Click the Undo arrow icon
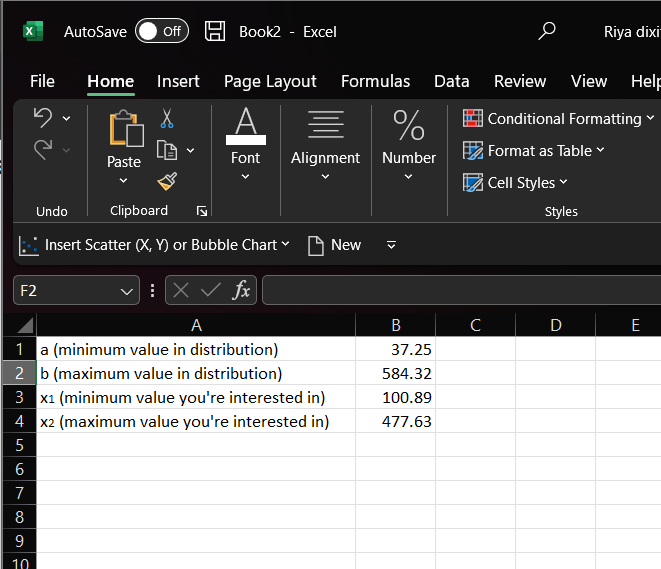This screenshot has width=661, height=569. pos(43,118)
